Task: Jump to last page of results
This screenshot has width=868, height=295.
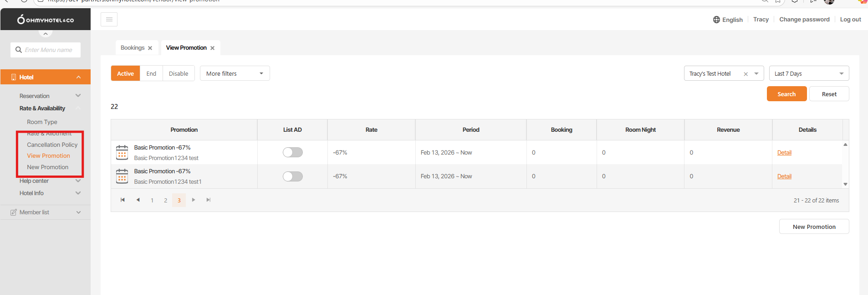Action: (209, 200)
